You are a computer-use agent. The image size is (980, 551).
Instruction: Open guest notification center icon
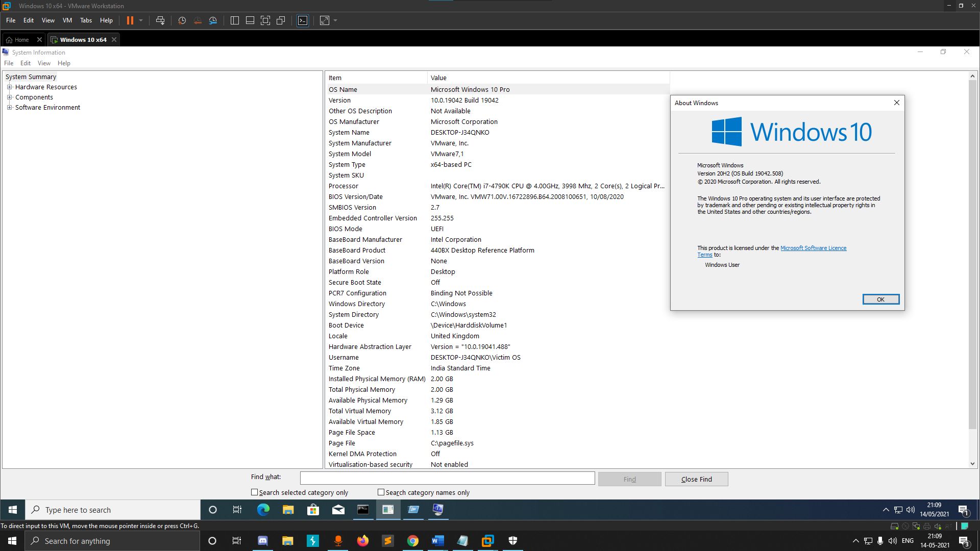(x=964, y=510)
